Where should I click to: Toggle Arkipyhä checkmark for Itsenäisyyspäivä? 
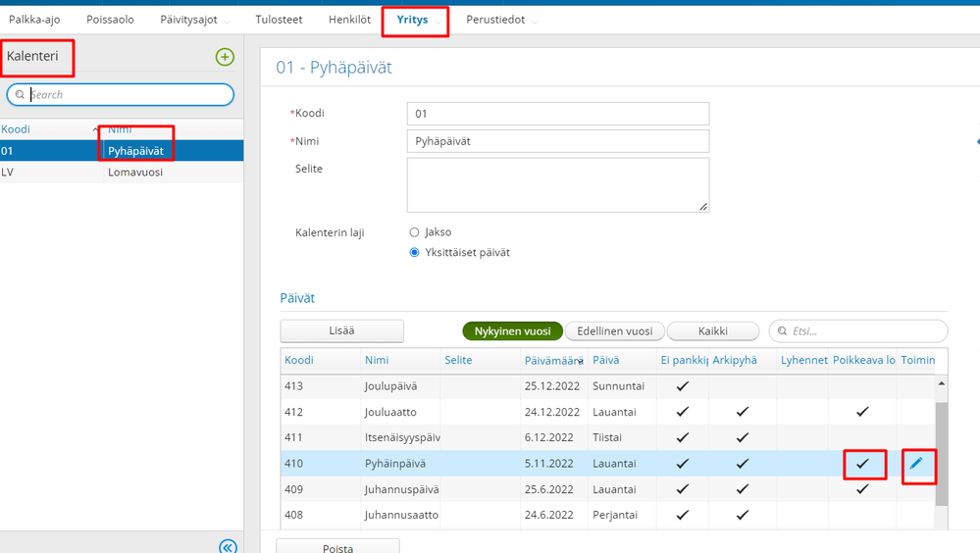pyautogui.click(x=742, y=437)
